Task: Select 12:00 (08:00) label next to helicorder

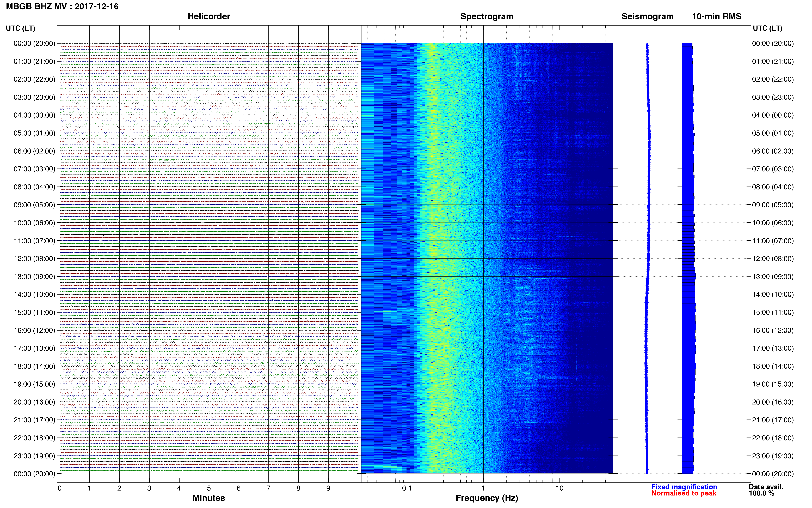Action: click(x=34, y=259)
